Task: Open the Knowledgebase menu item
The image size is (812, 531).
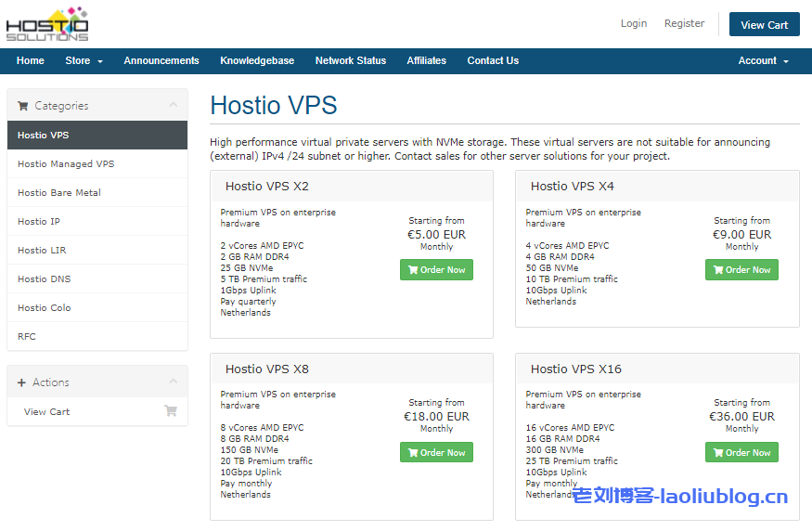Action: (257, 61)
